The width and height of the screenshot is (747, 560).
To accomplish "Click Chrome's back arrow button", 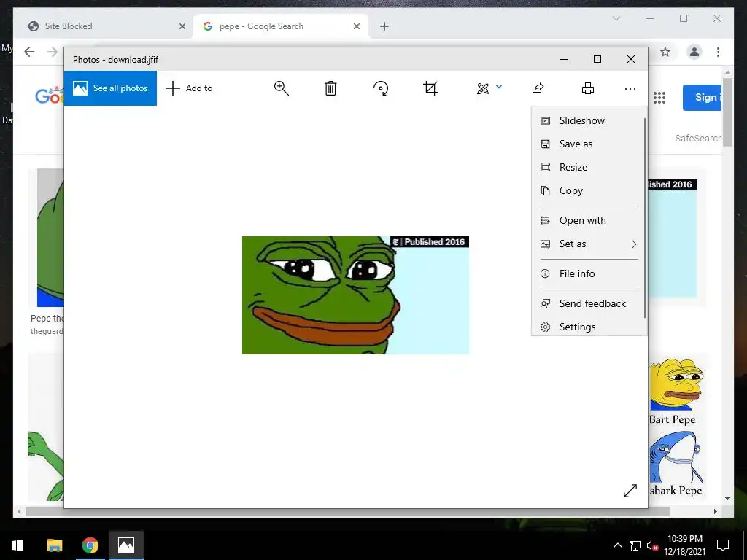I will [x=29, y=52].
